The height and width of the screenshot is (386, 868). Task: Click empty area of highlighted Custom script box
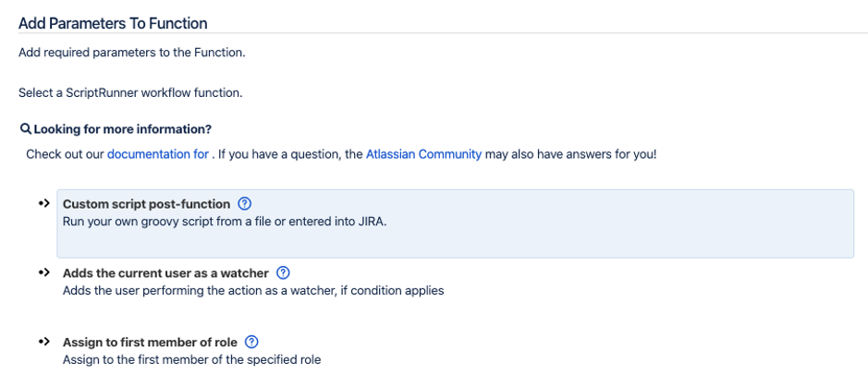[555, 240]
